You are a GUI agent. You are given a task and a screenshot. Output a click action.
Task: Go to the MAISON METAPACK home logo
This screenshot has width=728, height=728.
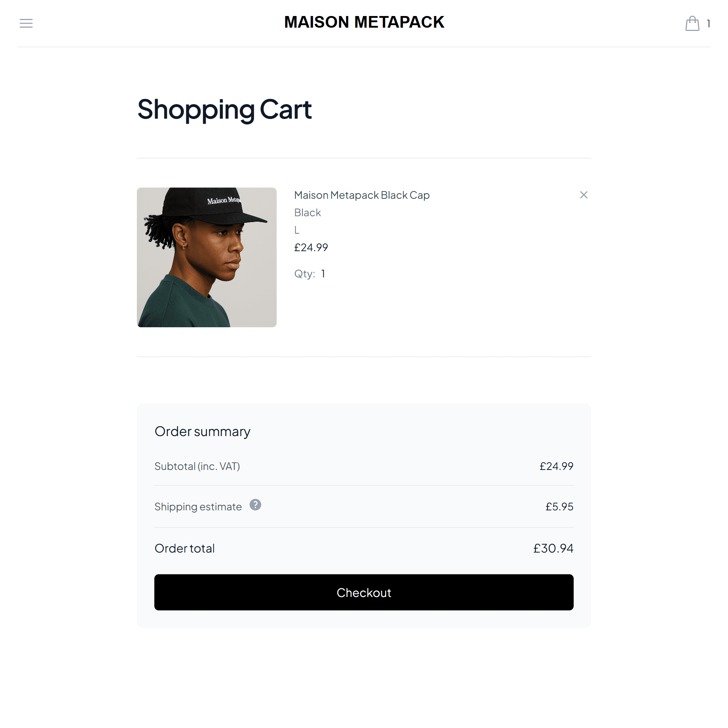[364, 22]
